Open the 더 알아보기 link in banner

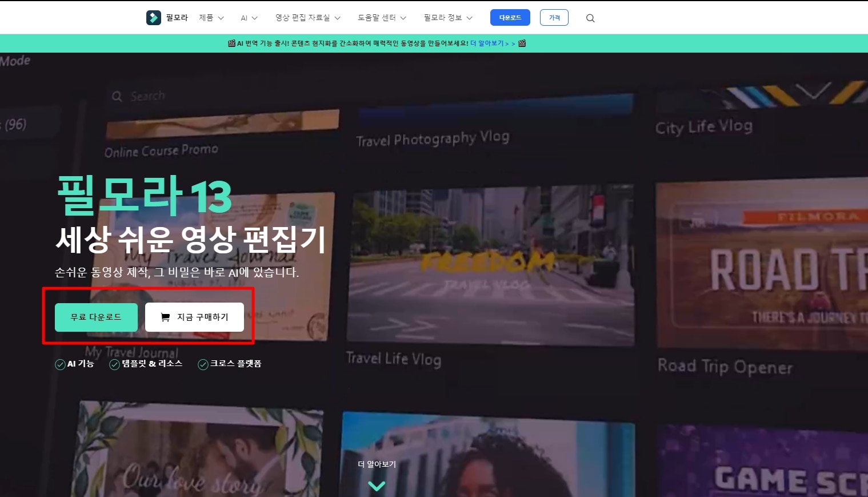pos(493,43)
